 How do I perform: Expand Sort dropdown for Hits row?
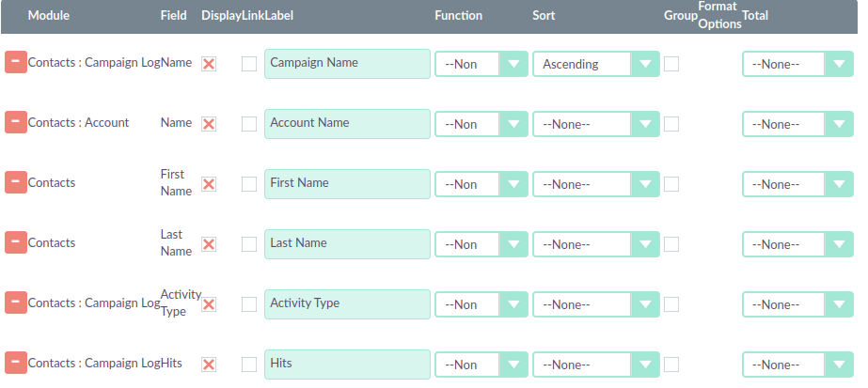(596, 365)
